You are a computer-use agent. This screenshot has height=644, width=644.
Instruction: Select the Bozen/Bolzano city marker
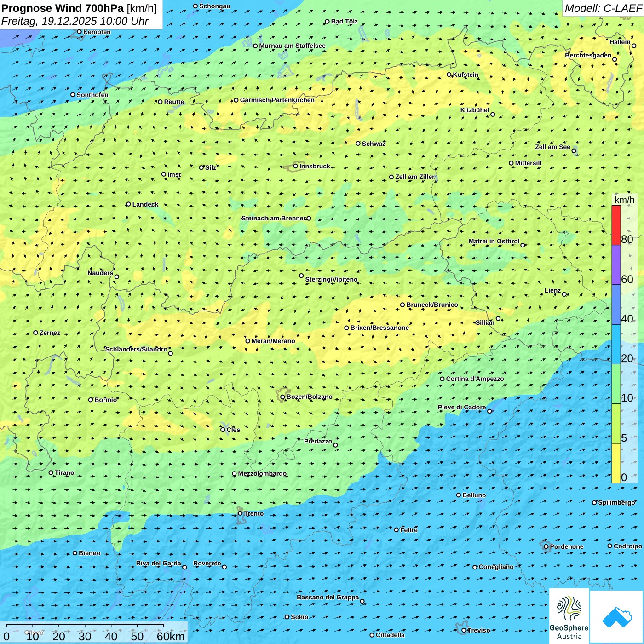[x=282, y=397]
